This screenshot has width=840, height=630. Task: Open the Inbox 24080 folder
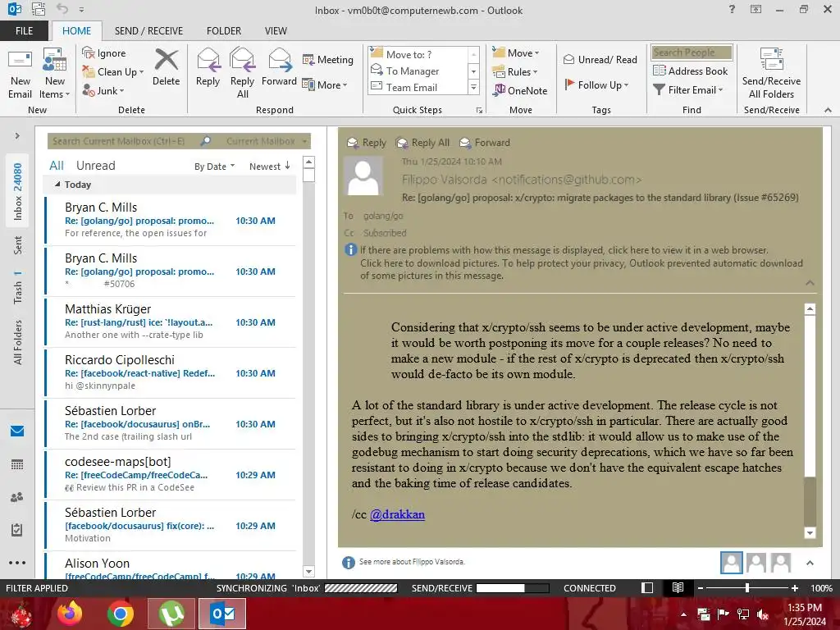pos(18,191)
